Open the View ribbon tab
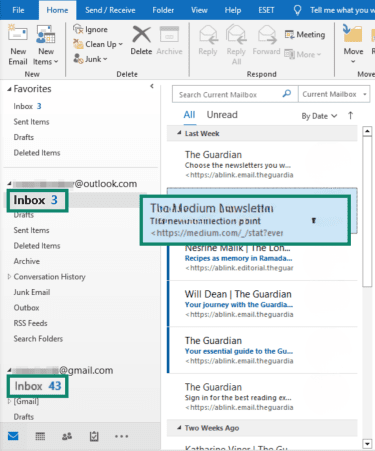Screen dimensions: 375x451 click(x=199, y=10)
